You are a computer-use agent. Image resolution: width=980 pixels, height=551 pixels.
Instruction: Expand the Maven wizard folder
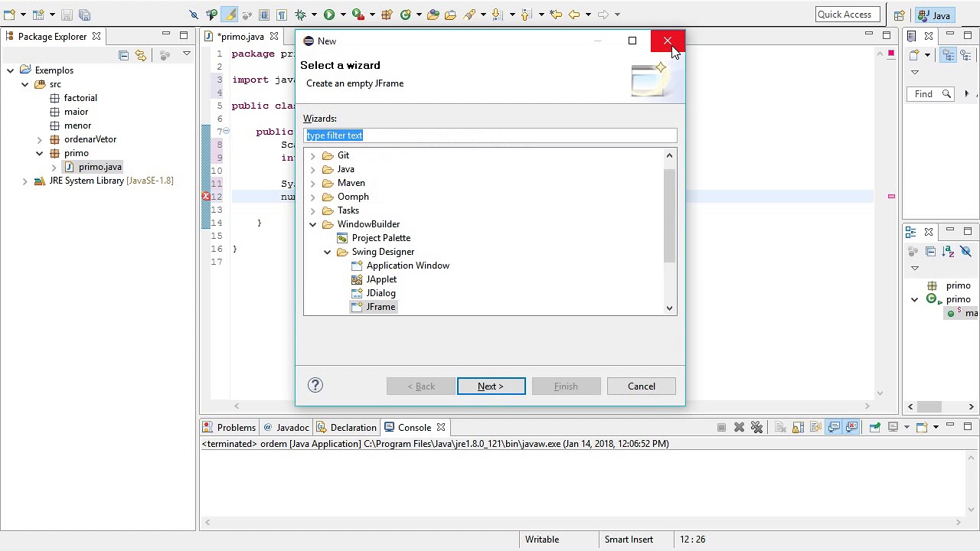tap(313, 183)
